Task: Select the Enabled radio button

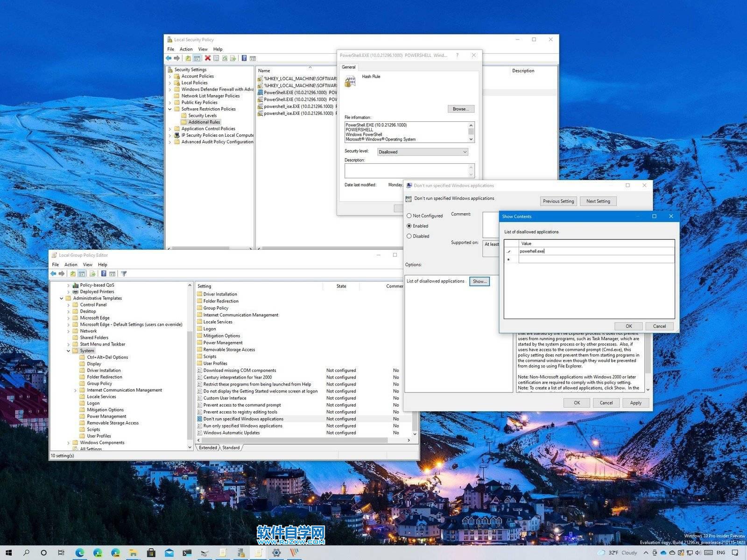Action: click(409, 226)
